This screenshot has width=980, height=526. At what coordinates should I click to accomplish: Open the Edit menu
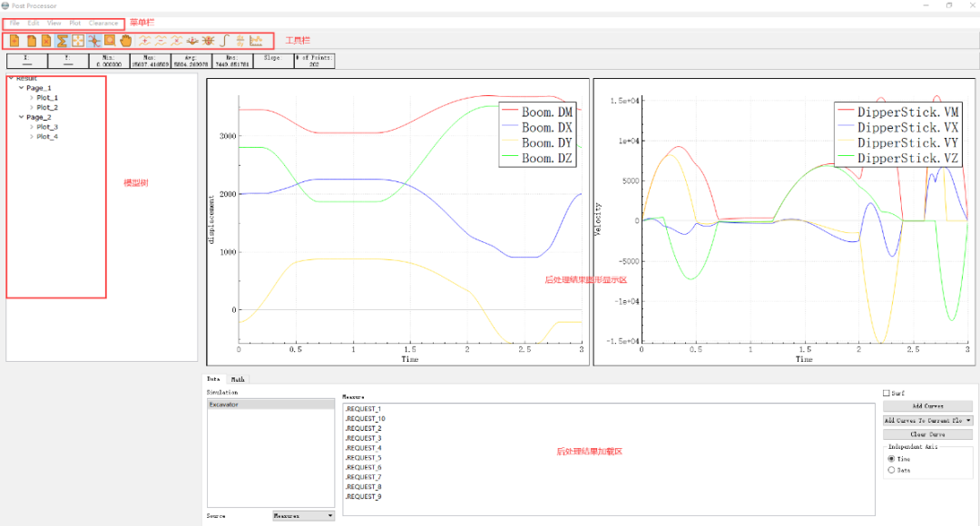(x=34, y=23)
